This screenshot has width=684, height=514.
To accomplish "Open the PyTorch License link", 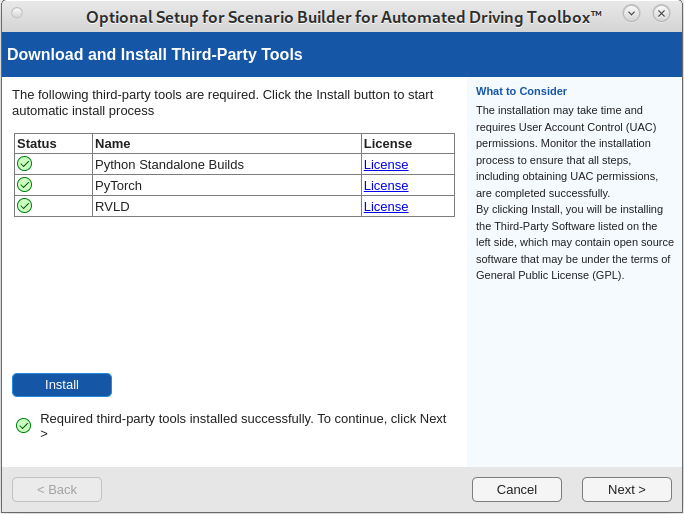I will [x=386, y=185].
